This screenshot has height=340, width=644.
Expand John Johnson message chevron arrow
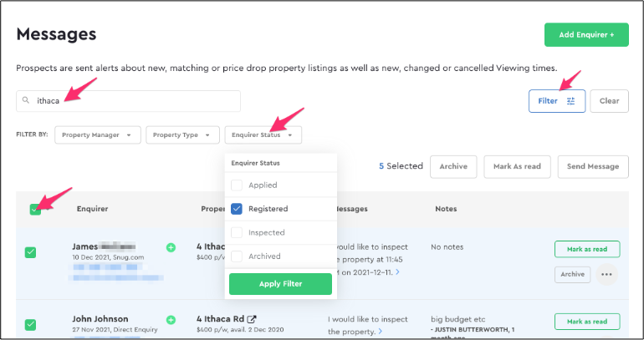click(381, 331)
